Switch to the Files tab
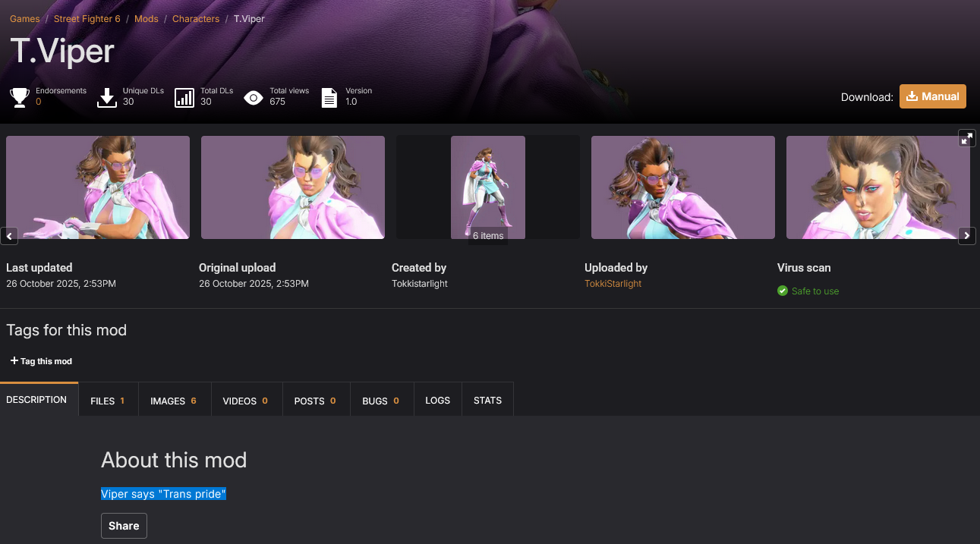The image size is (980, 544). point(108,401)
